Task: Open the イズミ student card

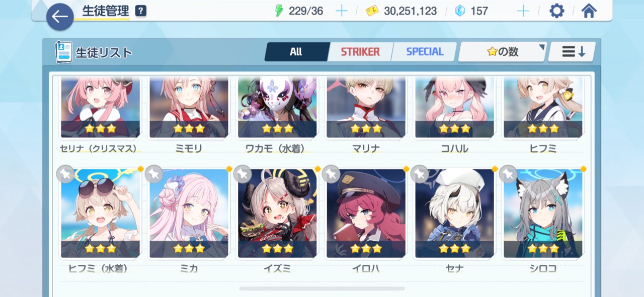Action: tap(277, 213)
